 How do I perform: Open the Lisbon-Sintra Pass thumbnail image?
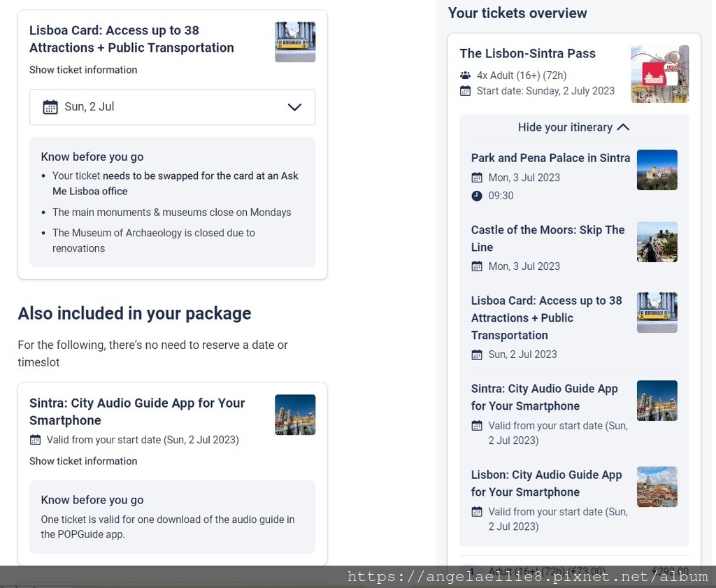[x=660, y=74]
